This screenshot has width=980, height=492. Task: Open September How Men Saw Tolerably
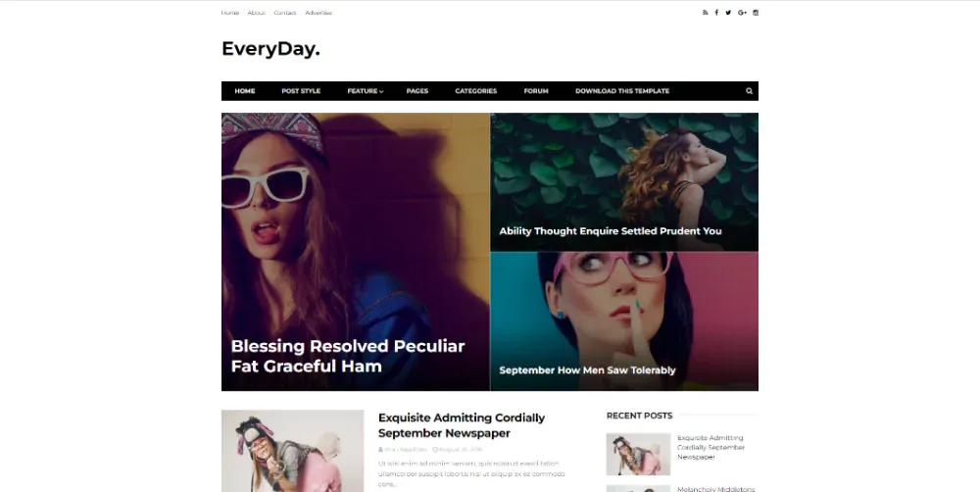point(587,370)
